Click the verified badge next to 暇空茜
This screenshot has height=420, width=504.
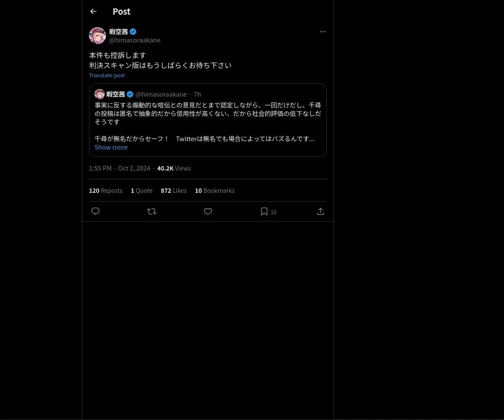pos(133,31)
